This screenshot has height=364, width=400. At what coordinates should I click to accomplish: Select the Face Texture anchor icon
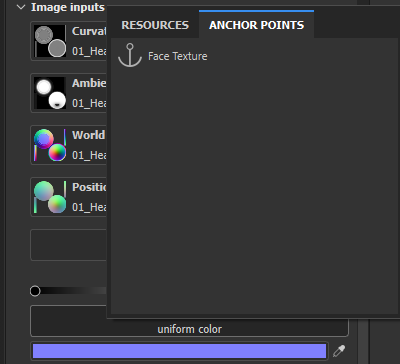130,55
